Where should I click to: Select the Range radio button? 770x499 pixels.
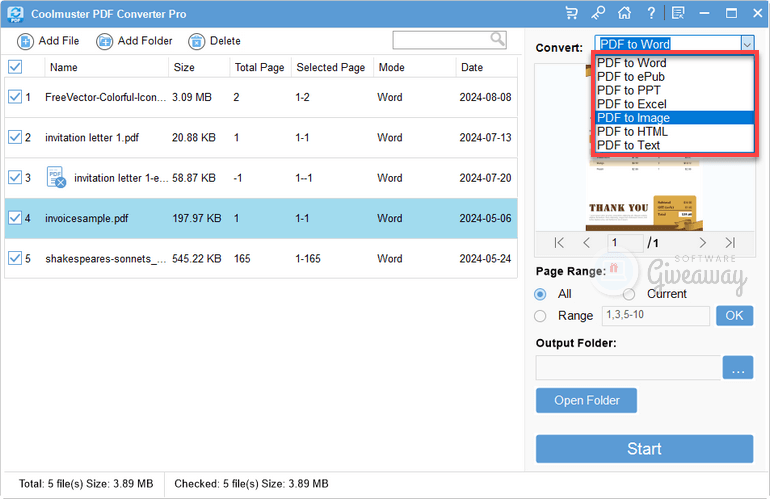pos(540,316)
